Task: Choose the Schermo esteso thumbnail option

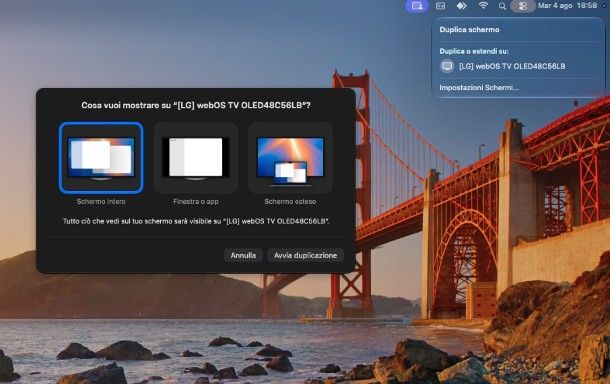Action: (x=290, y=158)
